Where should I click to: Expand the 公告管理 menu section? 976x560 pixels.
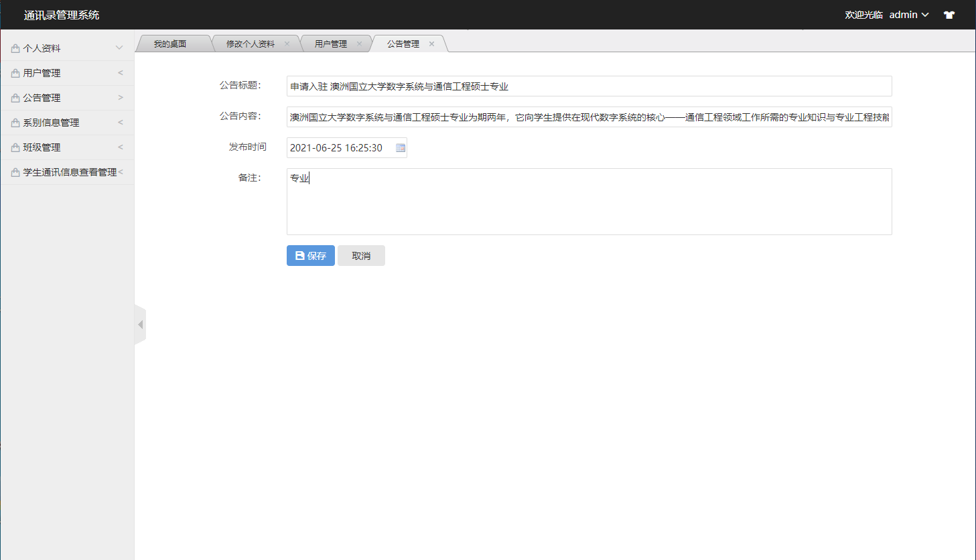point(120,97)
